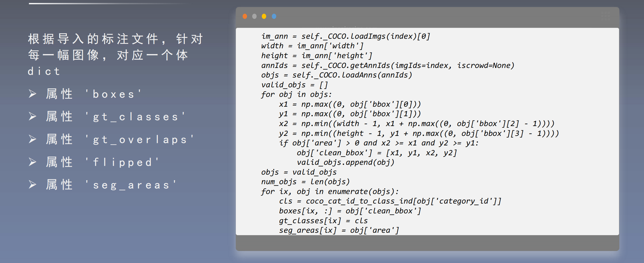Click the code line 'objs = valid_objs'
Viewport: 644px width, 263px height.
(x=299, y=172)
